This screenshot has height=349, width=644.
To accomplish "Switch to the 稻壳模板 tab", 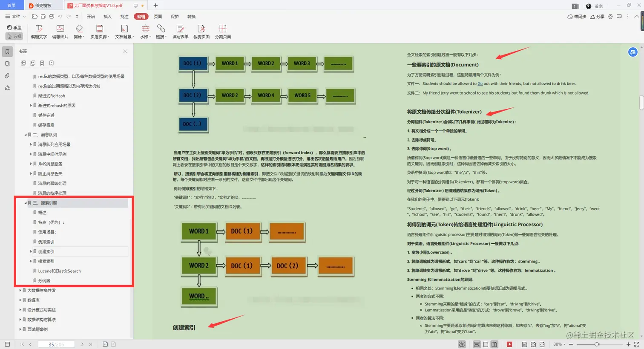I will 43,6.
